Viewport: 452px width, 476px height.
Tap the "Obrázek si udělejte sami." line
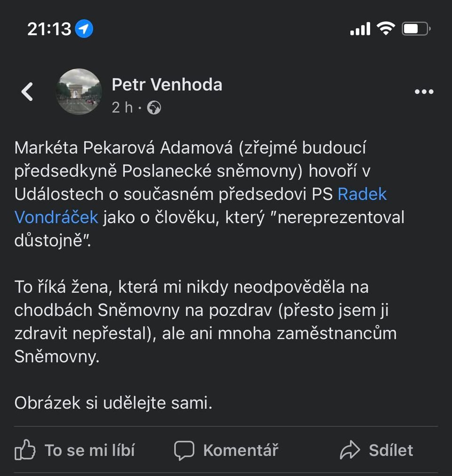(113, 403)
